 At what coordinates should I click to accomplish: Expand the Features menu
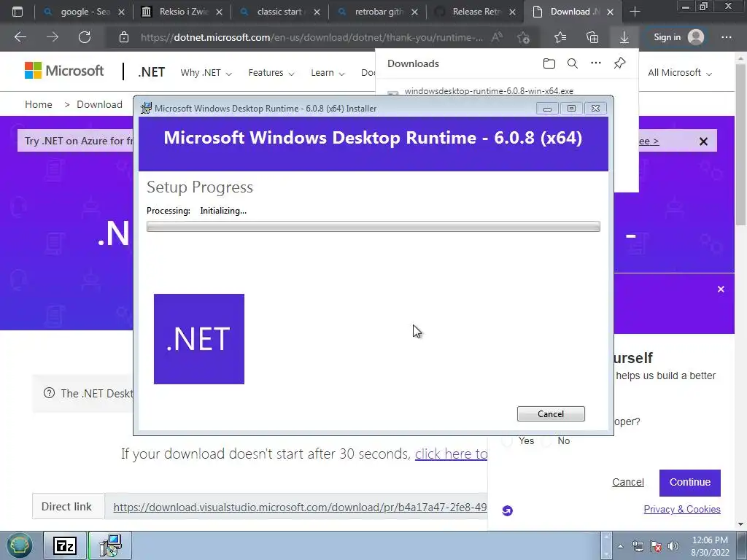pos(271,73)
